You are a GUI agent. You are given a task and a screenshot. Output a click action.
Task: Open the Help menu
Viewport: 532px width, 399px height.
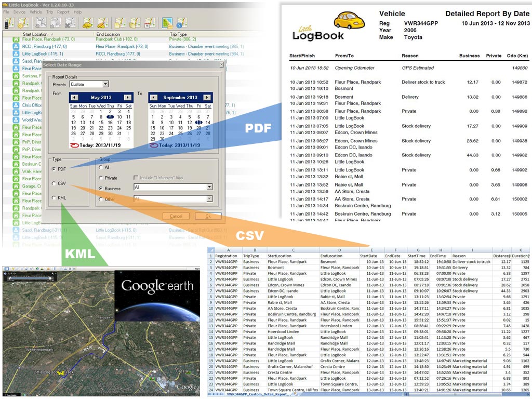(78, 12)
